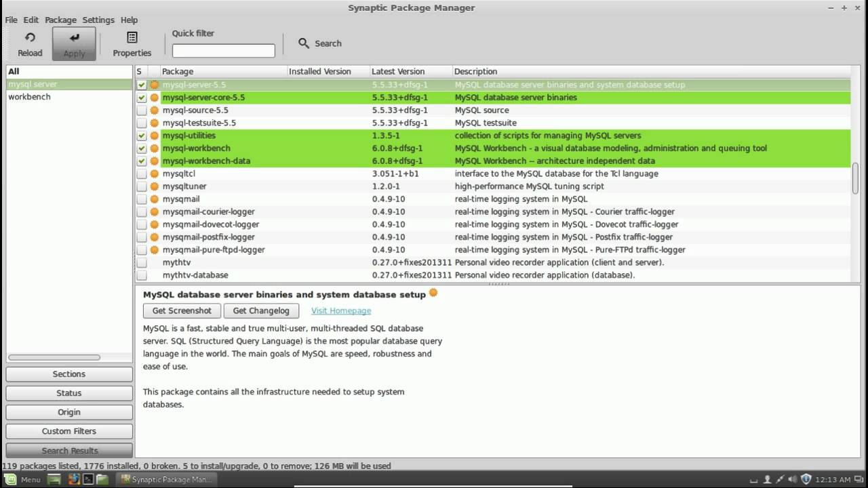Switch to the Custom Filters view
868x488 pixels.
tap(69, 431)
